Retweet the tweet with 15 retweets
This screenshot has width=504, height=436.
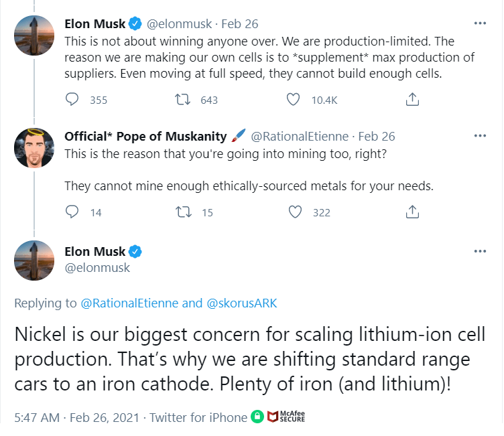tap(184, 212)
